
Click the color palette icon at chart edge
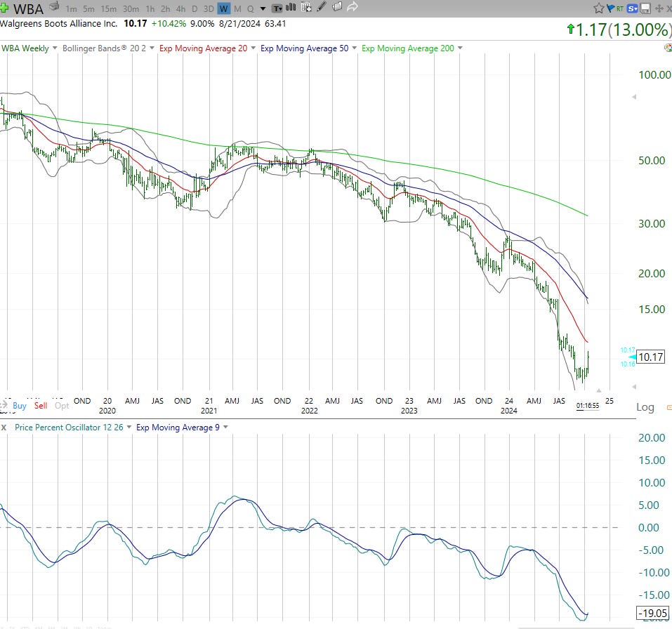pos(668,48)
